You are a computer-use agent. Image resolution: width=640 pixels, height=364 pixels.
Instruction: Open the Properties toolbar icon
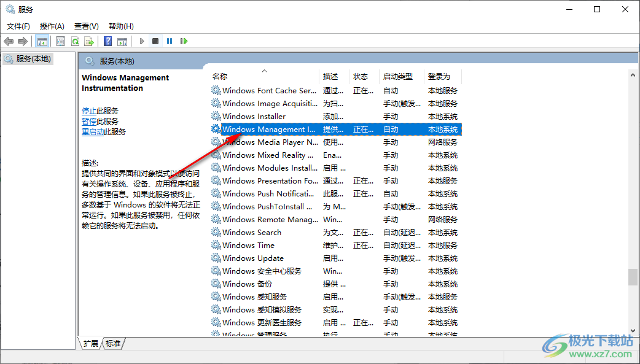(61, 41)
